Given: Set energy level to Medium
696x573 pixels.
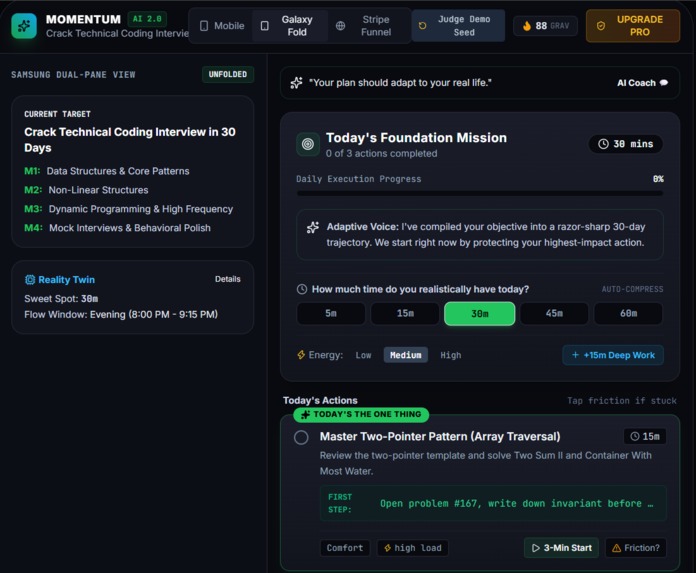Looking at the screenshot, I should [406, 355].
